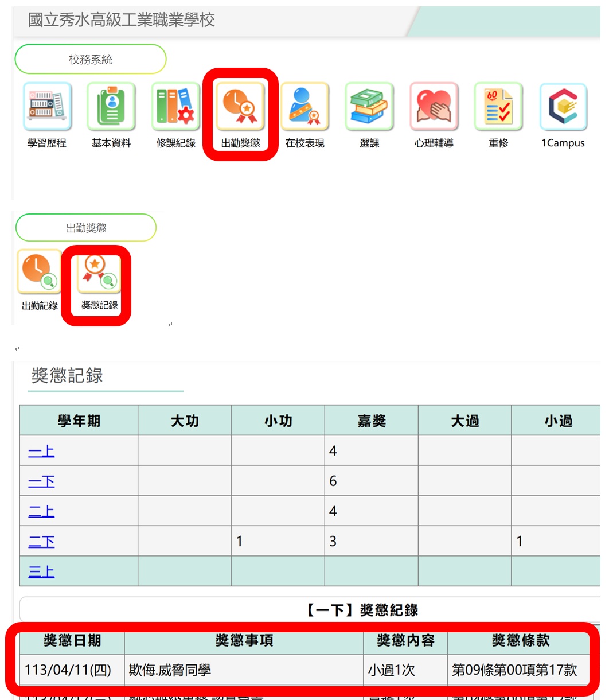Open the 三上 semester link
The height and width of the screenshot is (700, 609).
pos(41,571)
